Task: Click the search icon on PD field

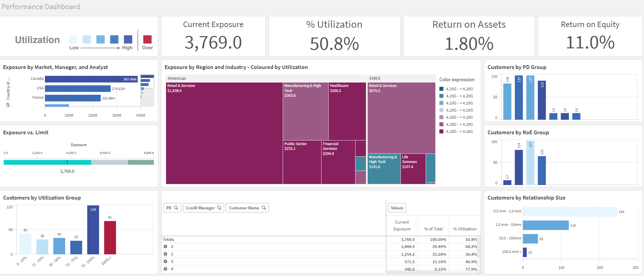Action: pyautogui.click(x=176, y=208)
